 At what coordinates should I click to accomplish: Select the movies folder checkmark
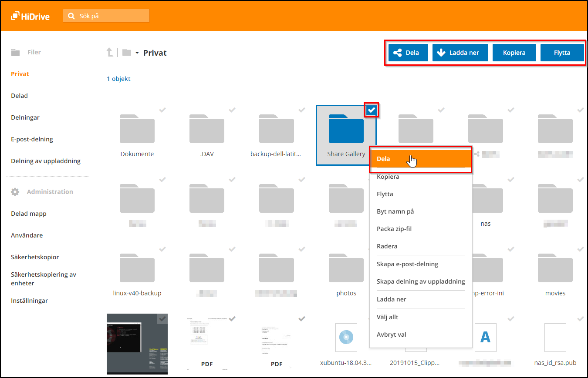point(580,249)
